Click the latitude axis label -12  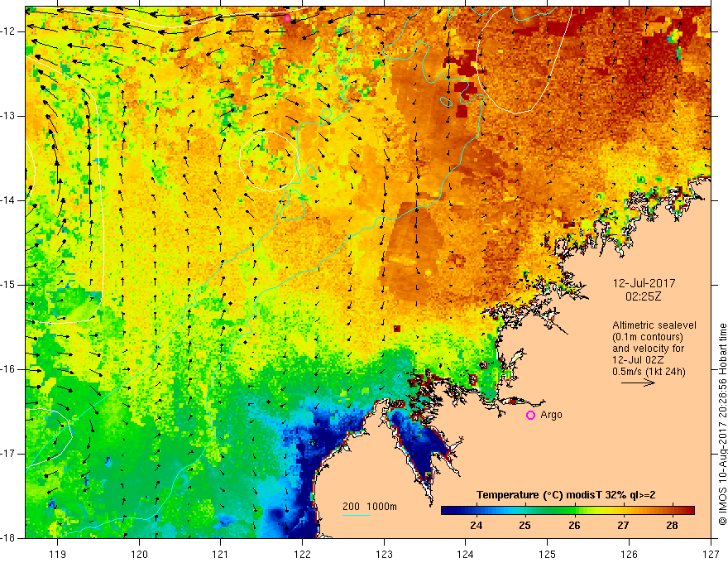(x=9, y=31)
